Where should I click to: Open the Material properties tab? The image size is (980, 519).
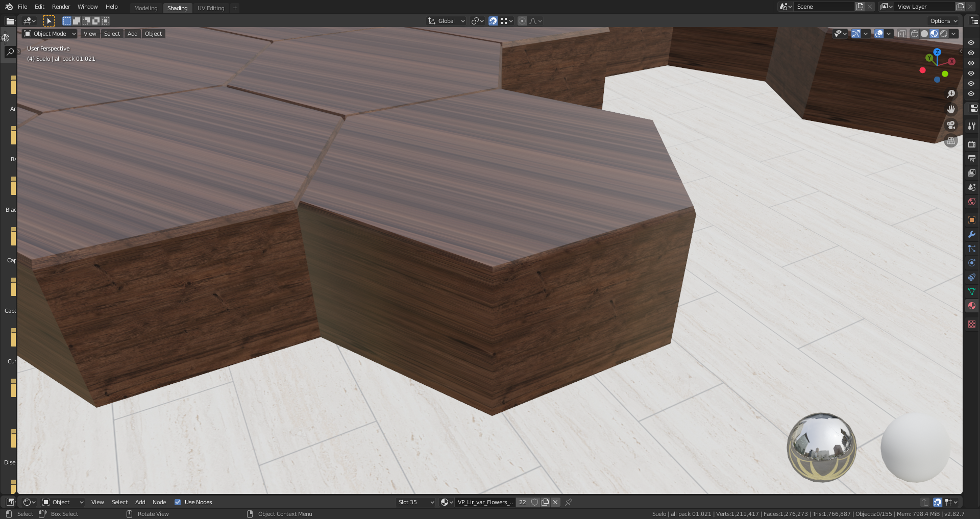tap(972, 306)
